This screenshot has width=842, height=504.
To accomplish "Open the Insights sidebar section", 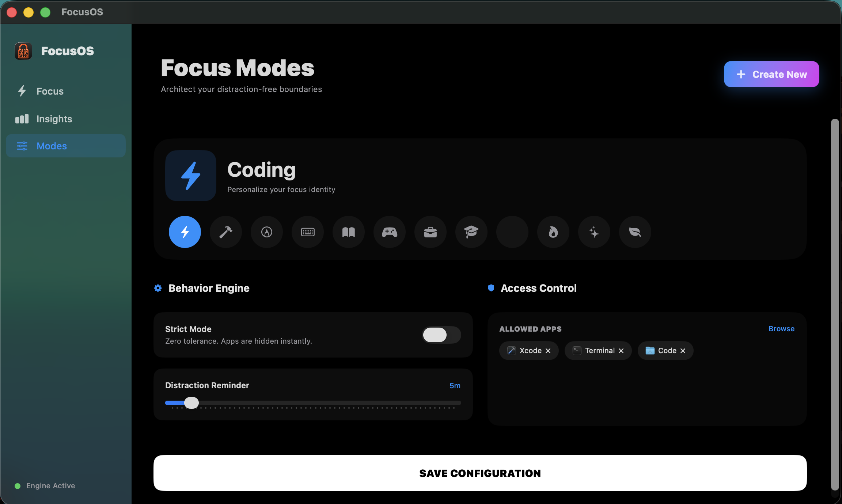I will click(x=66, y=119).
